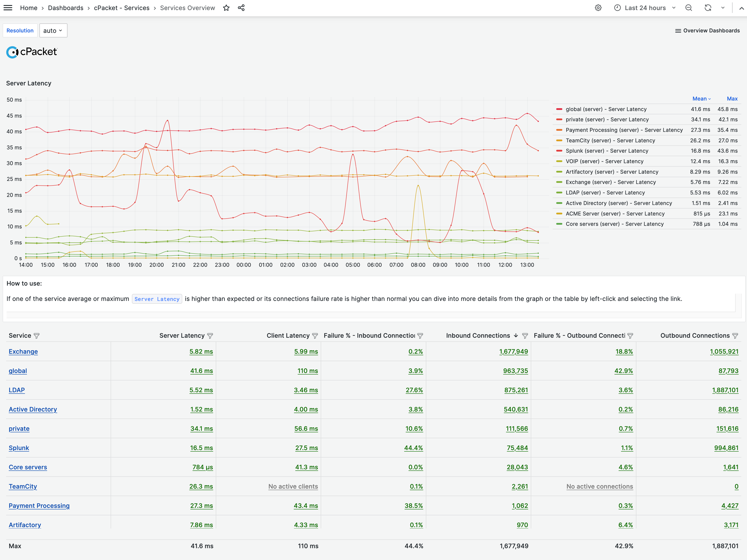Image resolution: width=747 pixels, height=560 pixels.
Task: Toggle global (server) series in legend
Action: point(606,109)
